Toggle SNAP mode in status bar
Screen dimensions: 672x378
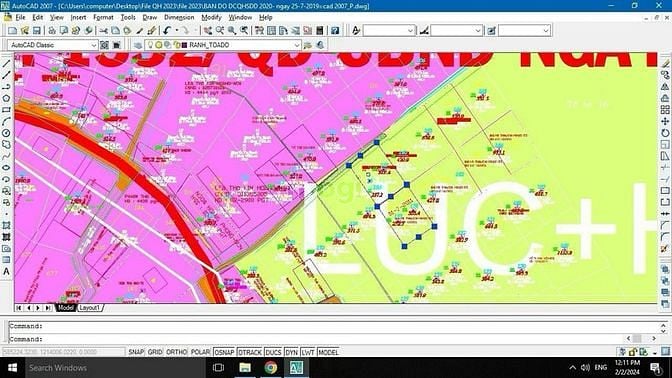coord(136,352)
